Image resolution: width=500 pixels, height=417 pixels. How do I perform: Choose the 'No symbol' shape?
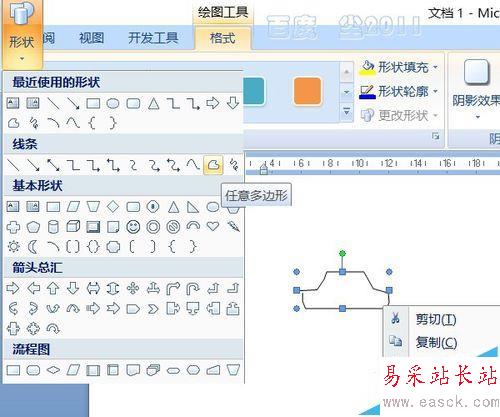pyautogui.click(x=173, y=227)
